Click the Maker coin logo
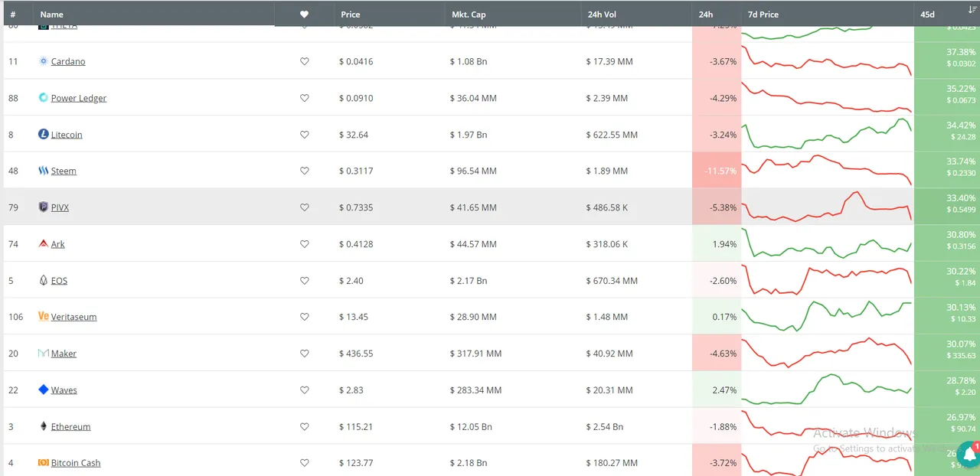This screenshot has width=980, height=476. 44,354
